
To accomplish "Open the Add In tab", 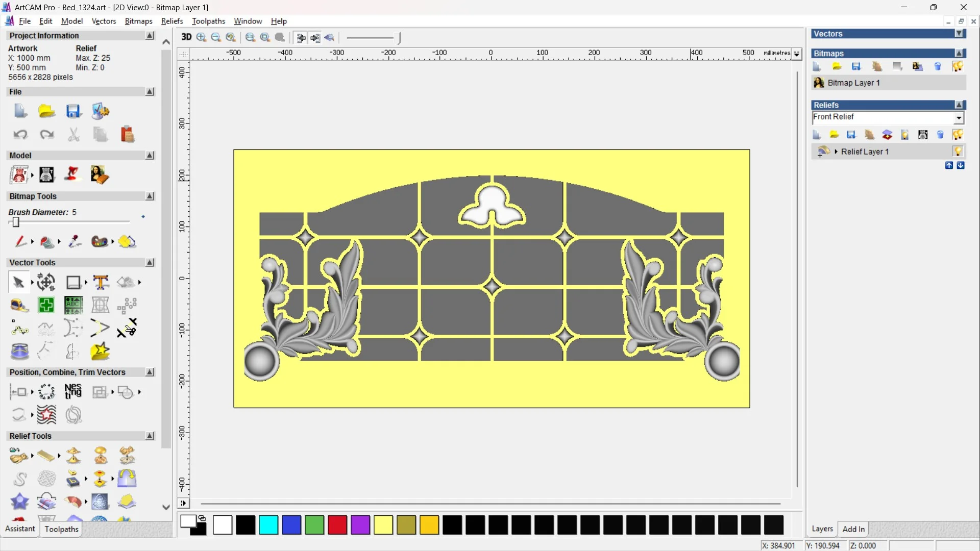I will (x=853, y=529).
